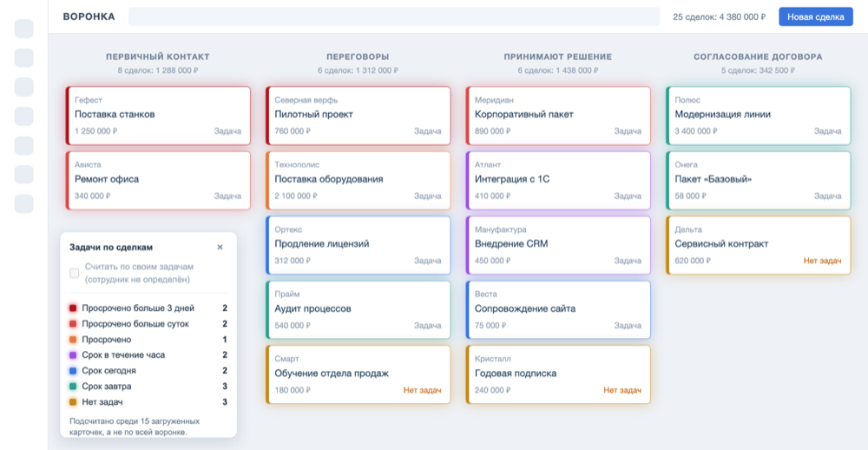This screenshot has width=868, height=450.
Task: Open the «Сервисный контракт» deal card
Action: click(x=759, y=245)
